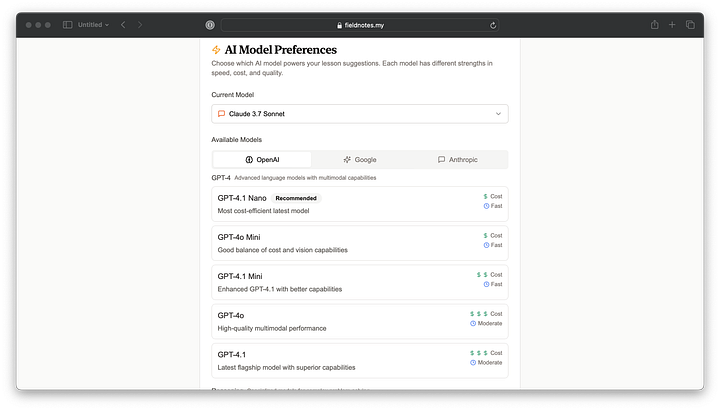Select the triple dollar cost icons on GPT-4o
720x410 pixels.
coord(478,314)
